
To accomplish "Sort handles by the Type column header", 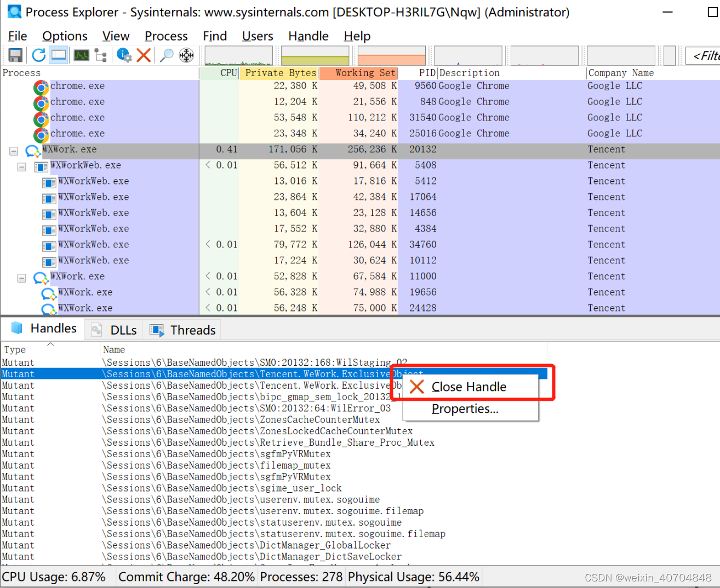I will (x=50, y=349).
